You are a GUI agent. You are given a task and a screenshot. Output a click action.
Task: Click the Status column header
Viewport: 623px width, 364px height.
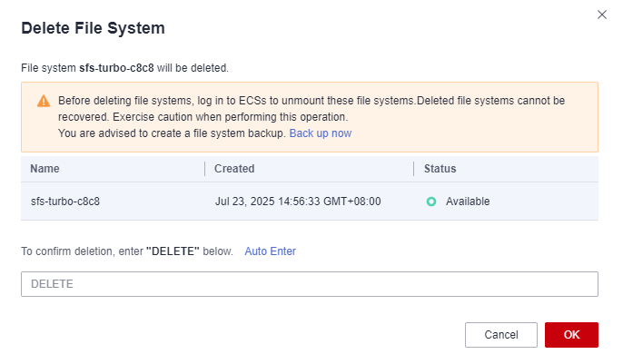pos(440,169)
